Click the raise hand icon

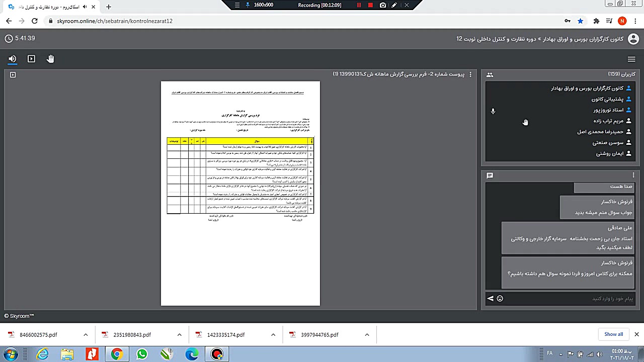tap(50, 59)
